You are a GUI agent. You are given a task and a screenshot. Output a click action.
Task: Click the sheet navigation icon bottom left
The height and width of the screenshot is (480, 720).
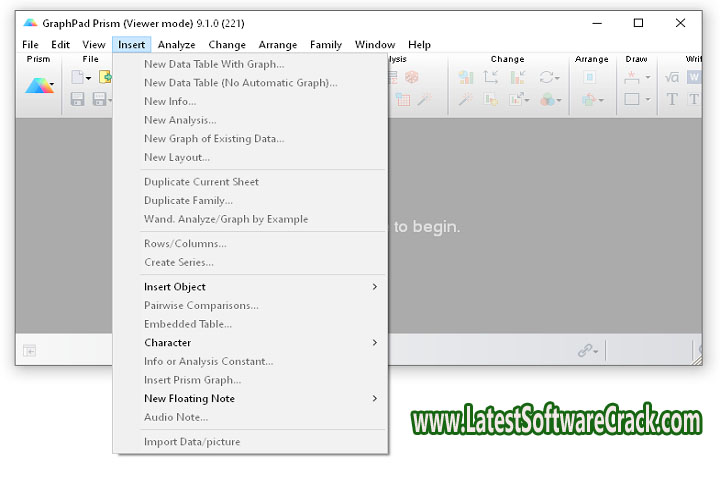coord(30,350)
